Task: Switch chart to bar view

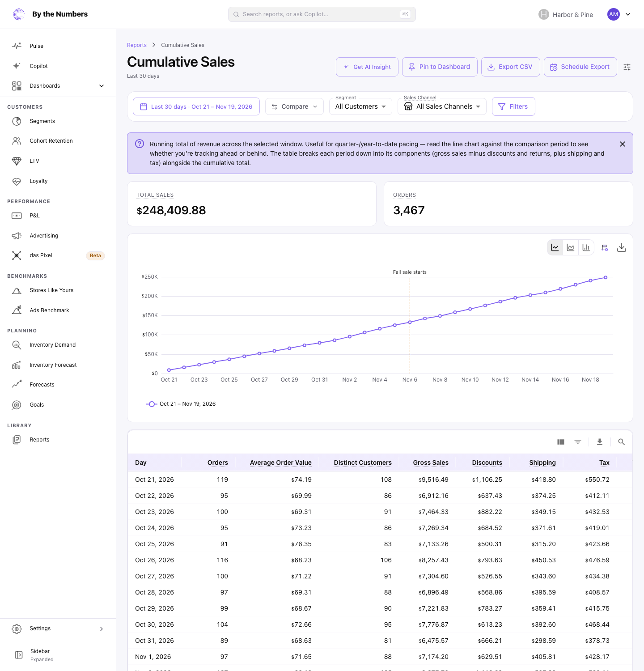Action: [586, 247]
